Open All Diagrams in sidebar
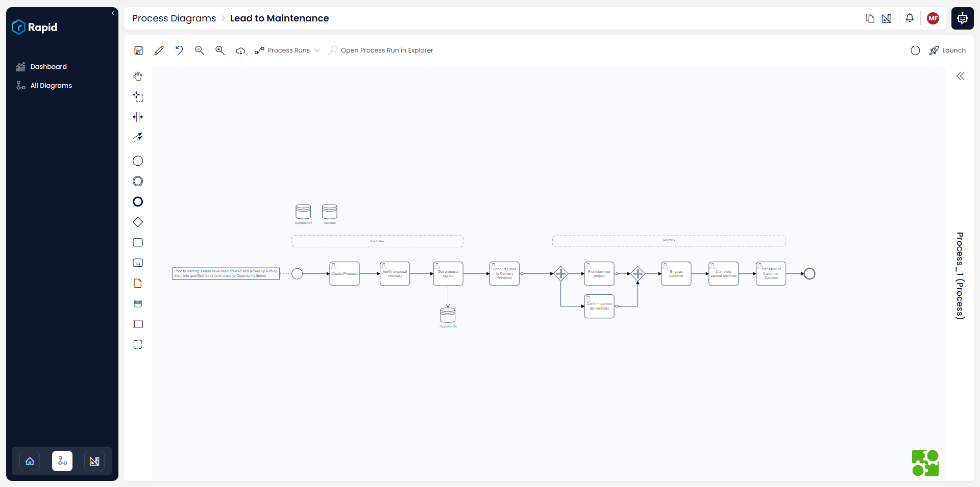Image resolution: width=980 pixels, height=487 pixels. (x=51, y=86)
